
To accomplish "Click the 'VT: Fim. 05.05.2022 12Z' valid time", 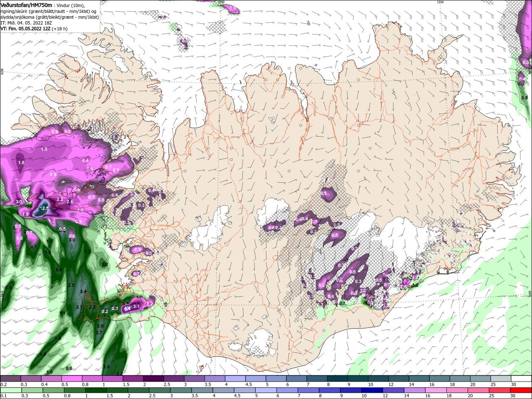I will pyautogui.click(x=25, y=29).
